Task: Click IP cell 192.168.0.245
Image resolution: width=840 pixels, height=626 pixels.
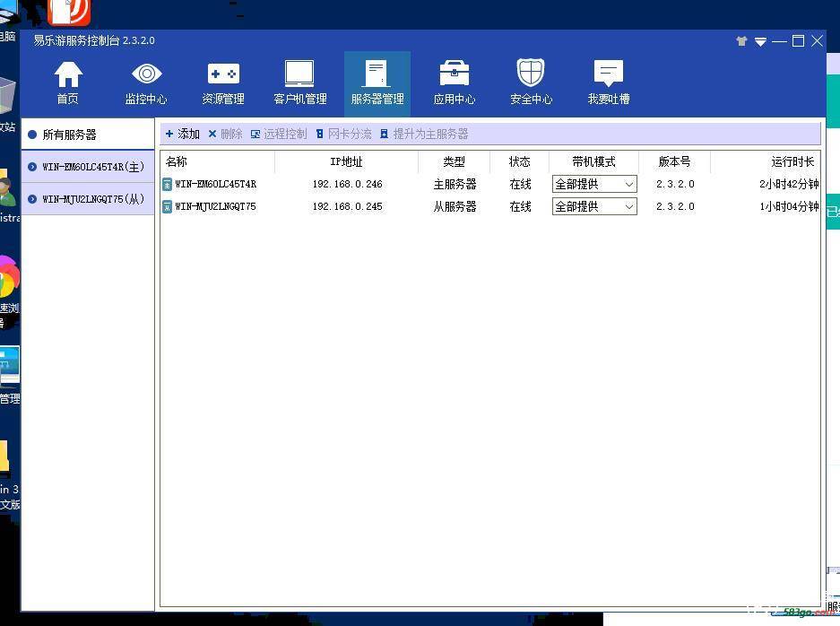Action: (347, 206)
